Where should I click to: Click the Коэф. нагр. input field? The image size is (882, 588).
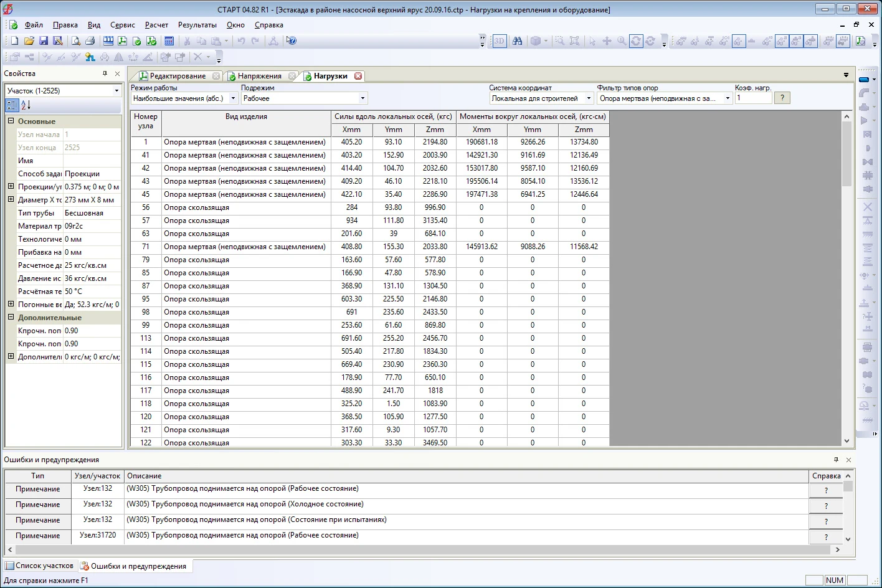(752, 98)
